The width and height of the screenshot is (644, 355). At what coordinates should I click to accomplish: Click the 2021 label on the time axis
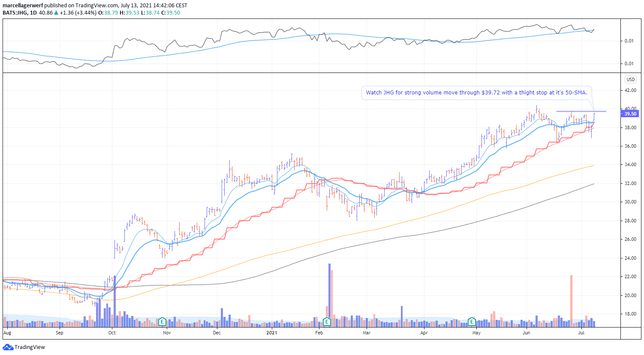click(x=272, y=333)
